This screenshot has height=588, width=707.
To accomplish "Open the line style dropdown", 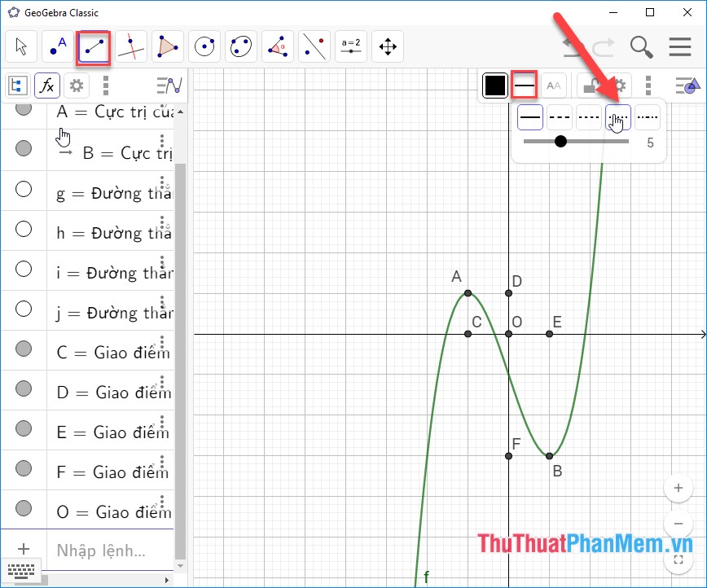I will pos(523,85).
